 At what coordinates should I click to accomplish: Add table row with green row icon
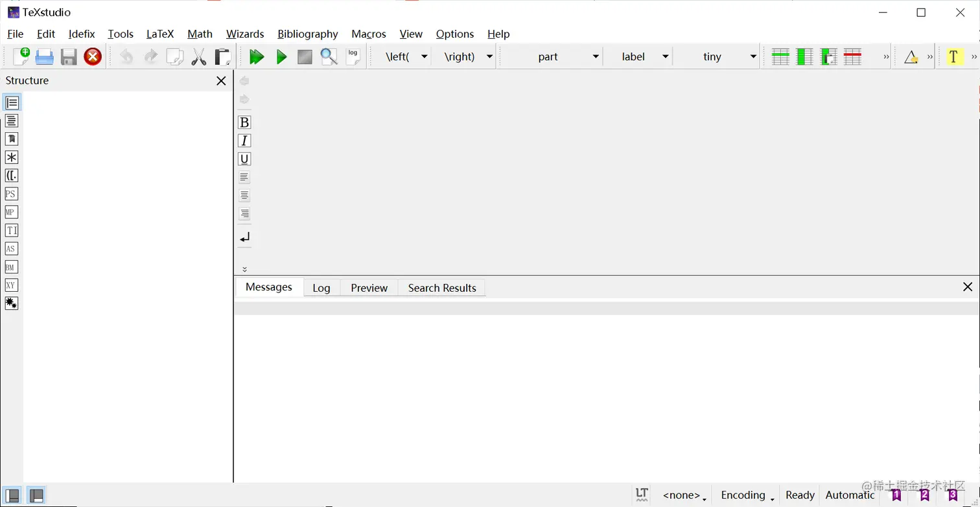[x=780, y=57]
